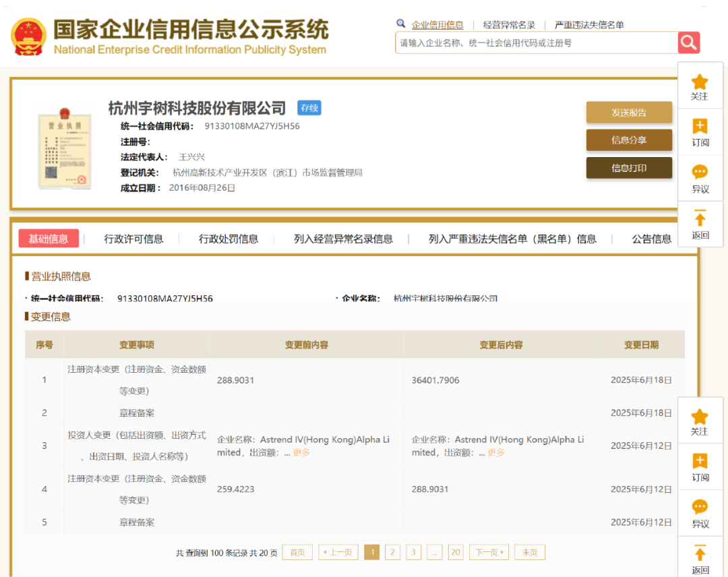728x577 pixels.
Task: Open the 行政处罚信息 tab
Action: 229,239
